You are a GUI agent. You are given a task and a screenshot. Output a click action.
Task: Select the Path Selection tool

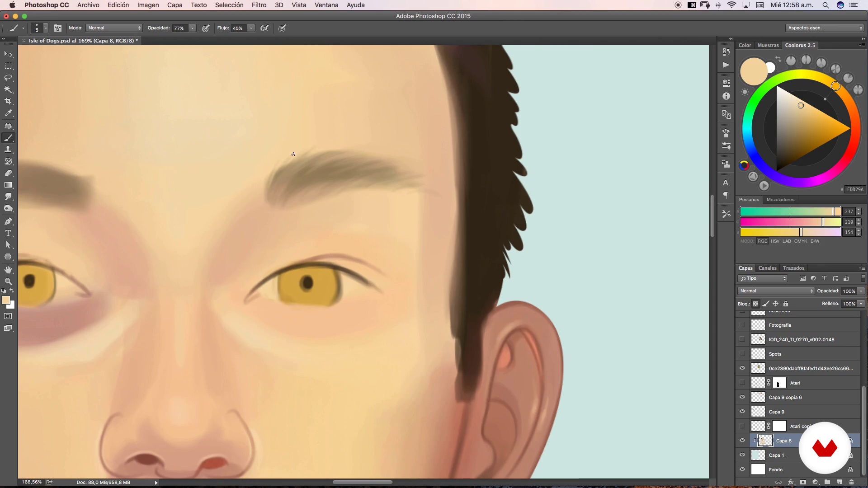(x=8, y=245)
